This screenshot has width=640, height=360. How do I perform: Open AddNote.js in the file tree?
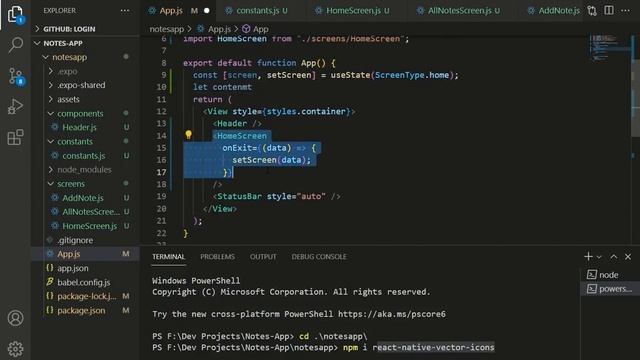(x=86, y=198)
